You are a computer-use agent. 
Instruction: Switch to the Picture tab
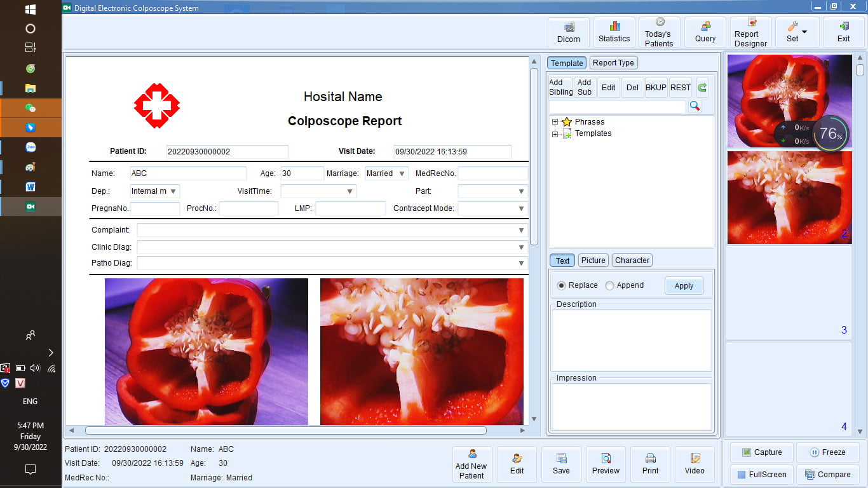click(x=593, y=261)
